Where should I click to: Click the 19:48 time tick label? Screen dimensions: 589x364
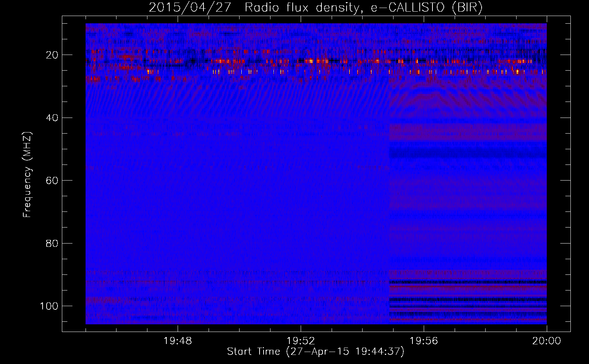coord(178,341)
